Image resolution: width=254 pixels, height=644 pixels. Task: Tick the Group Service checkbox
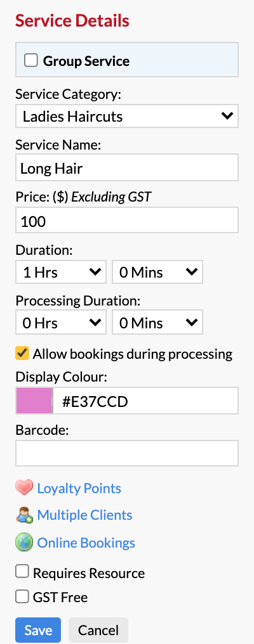point(31,60)
